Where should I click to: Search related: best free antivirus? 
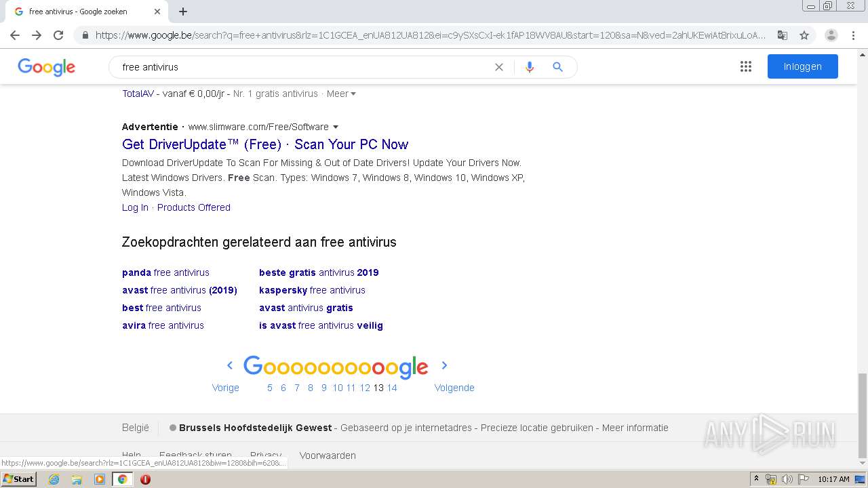[161, 308]
